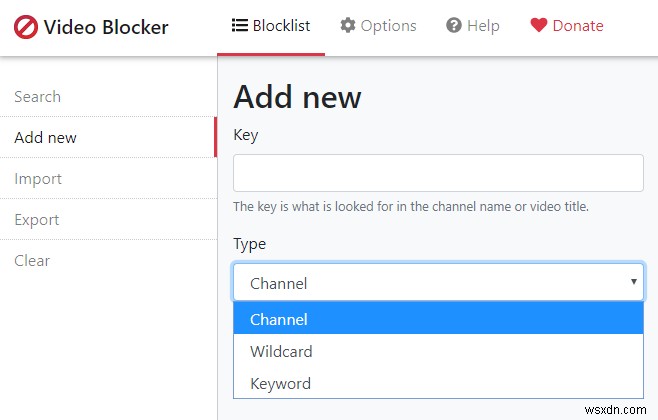
Task: Click the Donate heart icon
Action: 539,25
